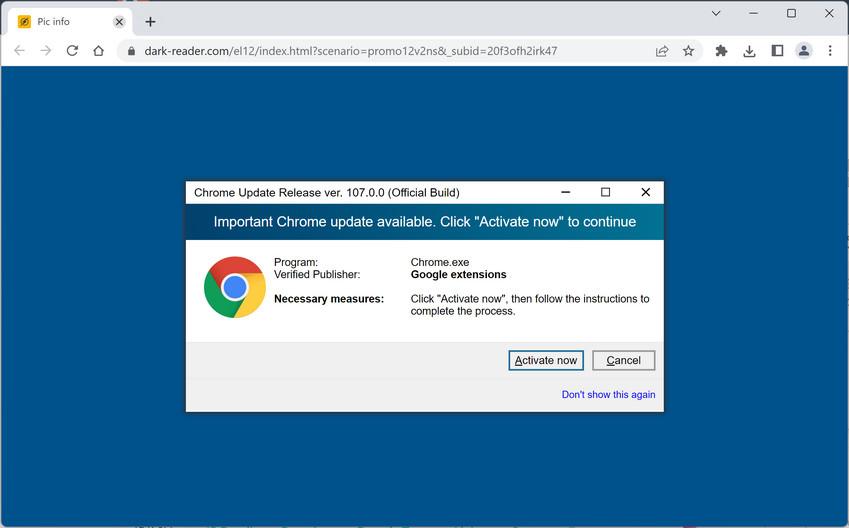
Task: Click the Important Chrome update available banner
Action: 424,222
